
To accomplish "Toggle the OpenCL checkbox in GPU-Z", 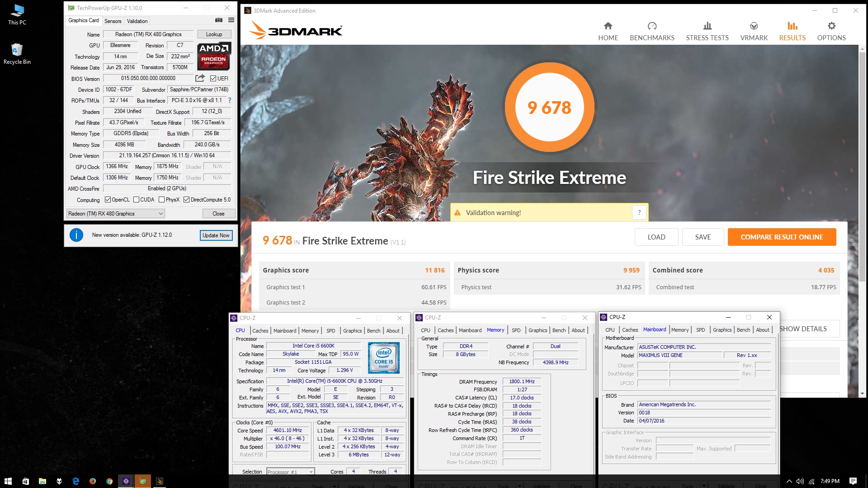I will 108,200.
